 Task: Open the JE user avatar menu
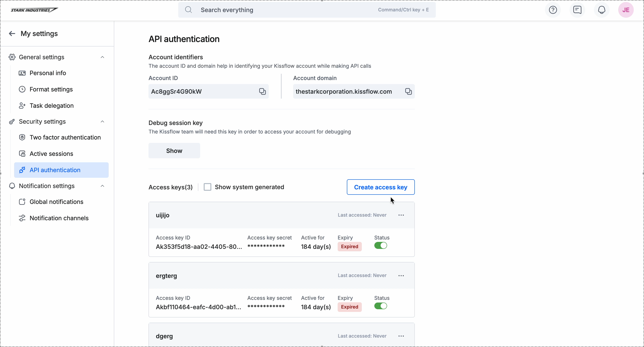click(626, 10)
